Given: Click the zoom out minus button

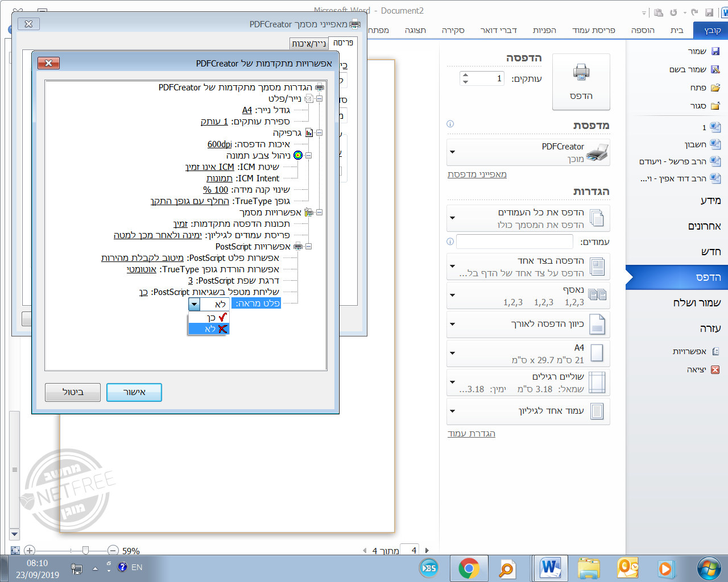Looking at the screenshot, I should coord(113,550).
